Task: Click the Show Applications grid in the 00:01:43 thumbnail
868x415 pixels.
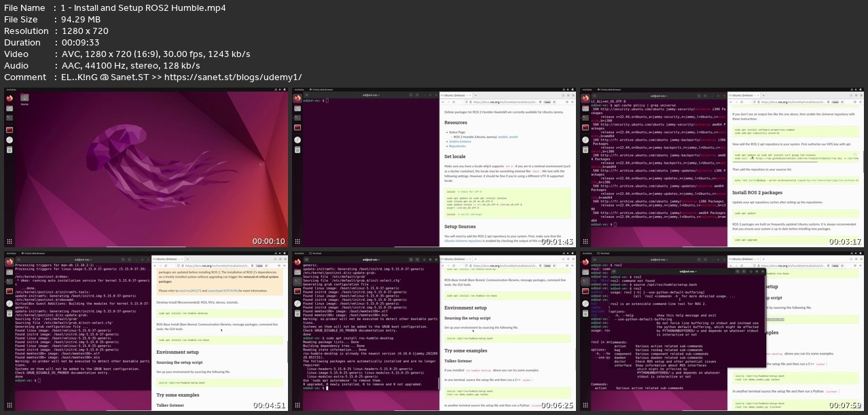Action: point(298,241)
